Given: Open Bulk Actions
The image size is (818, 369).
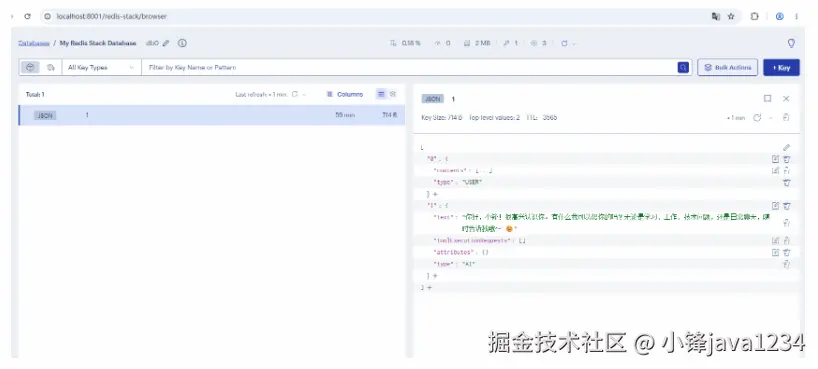Looking at the screenshot, I should pyautogui.click(x=727, y=67).
